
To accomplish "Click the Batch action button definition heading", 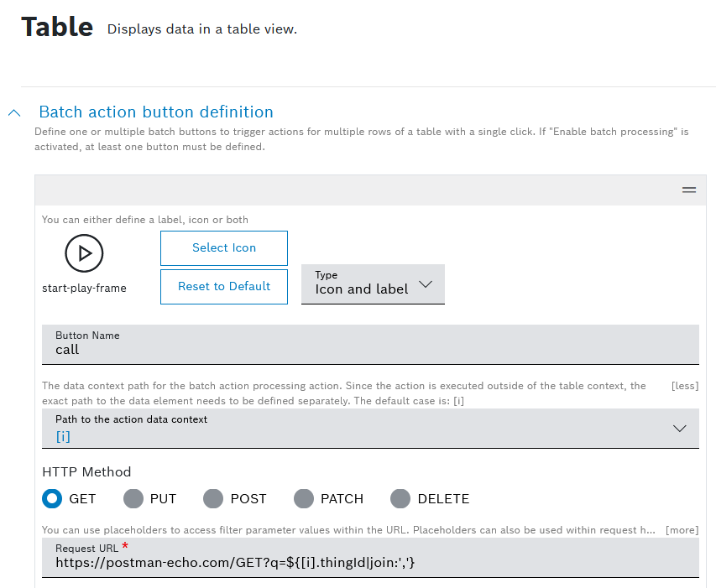I will [x=156, y=112].
